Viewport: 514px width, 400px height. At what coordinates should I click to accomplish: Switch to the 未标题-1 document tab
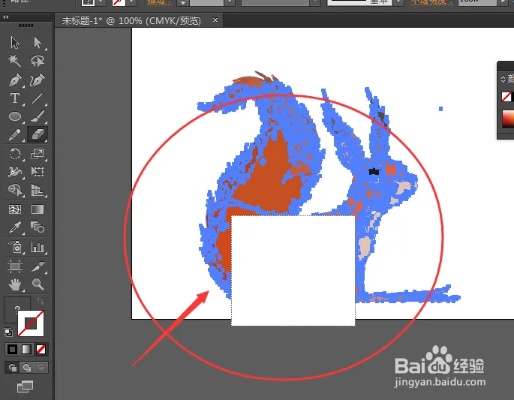132,21
